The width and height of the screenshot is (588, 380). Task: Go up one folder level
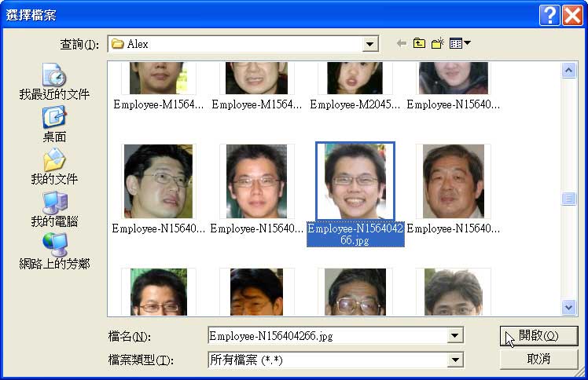click(419, 43)
